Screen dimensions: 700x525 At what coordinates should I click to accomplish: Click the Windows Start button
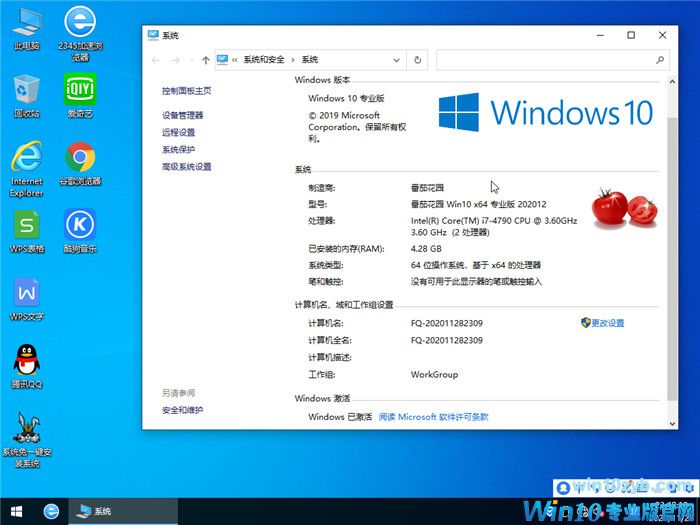[x=15, y=511]
